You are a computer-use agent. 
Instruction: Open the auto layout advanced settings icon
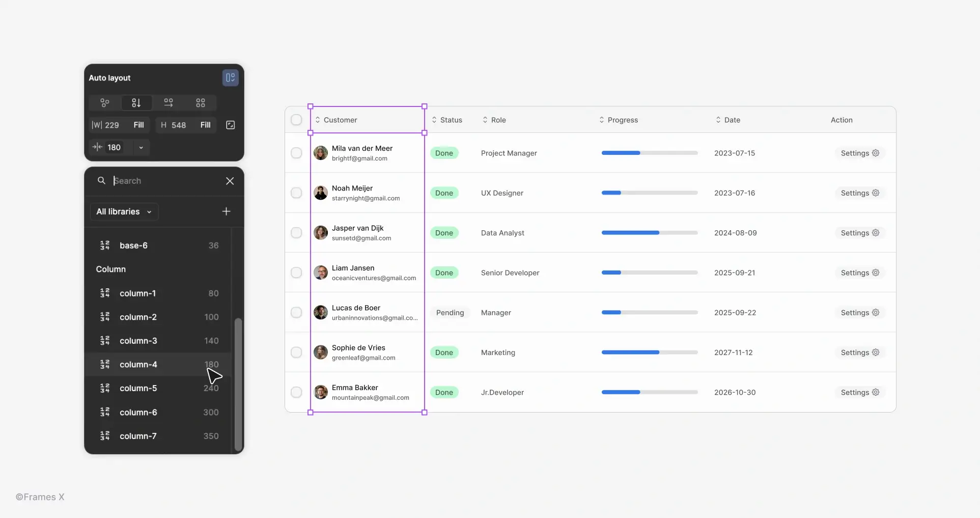230,78
